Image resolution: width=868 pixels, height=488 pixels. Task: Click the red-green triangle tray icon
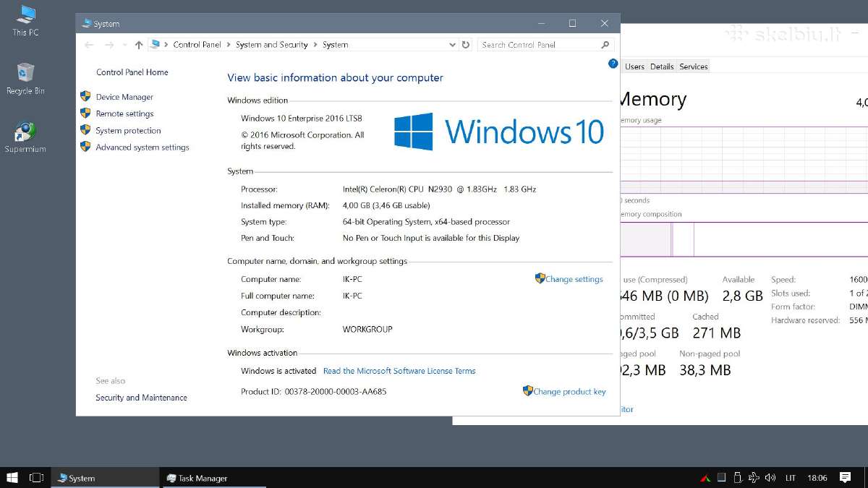705,478
